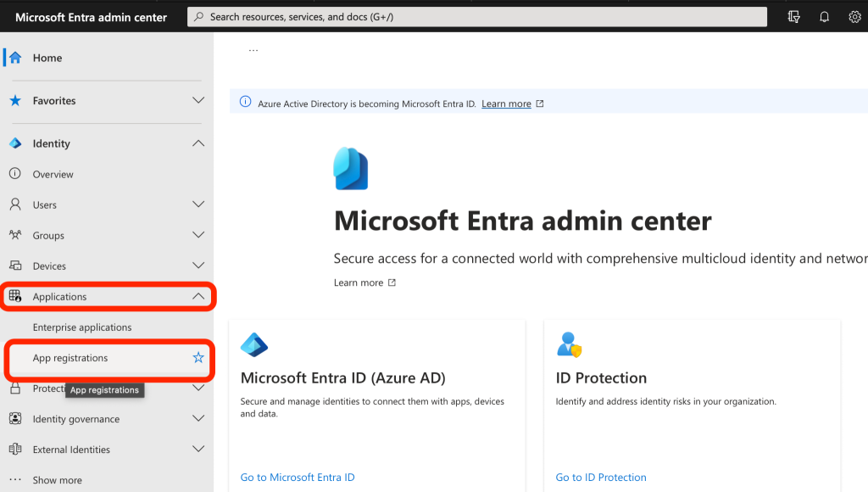The image size is (868, 492).
Task: Click the Microsoft Entra ID card icon
Action: click(x=254, y=344)
